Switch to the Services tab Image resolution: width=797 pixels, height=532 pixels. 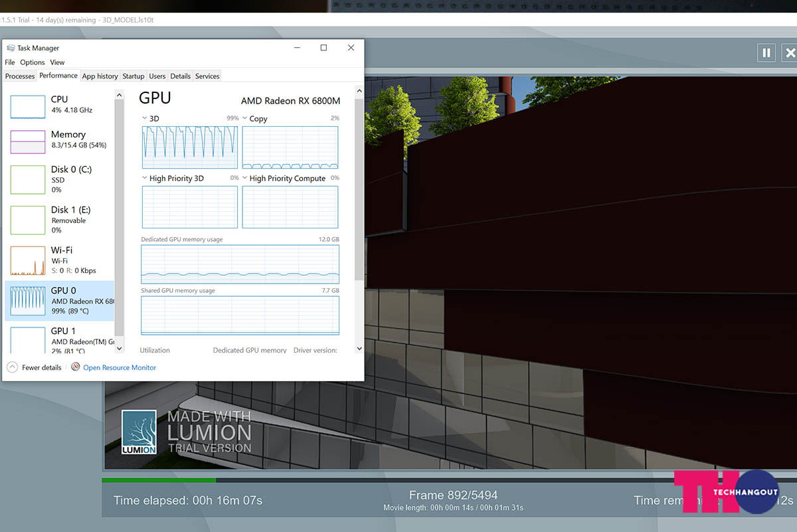[x=207, y=76]
